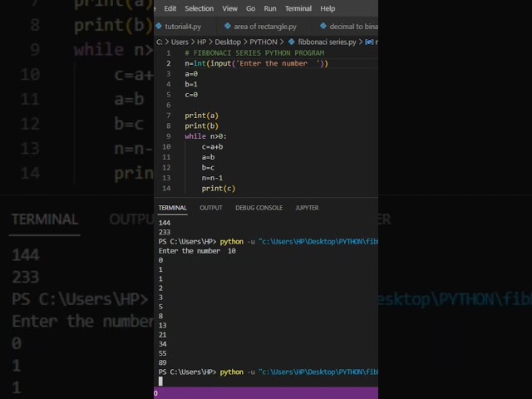Click terminal output value 55

click(163, 353)
